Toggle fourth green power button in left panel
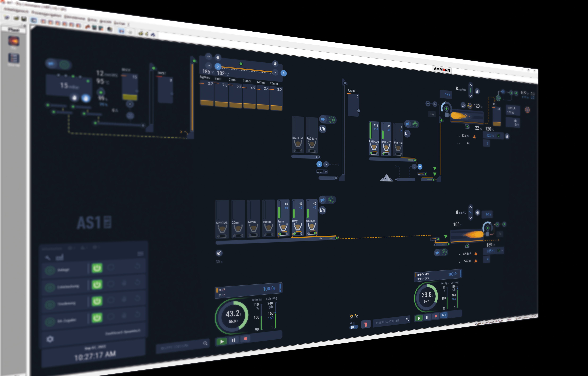This screenshot has height=376, width=588. point(97,318)
